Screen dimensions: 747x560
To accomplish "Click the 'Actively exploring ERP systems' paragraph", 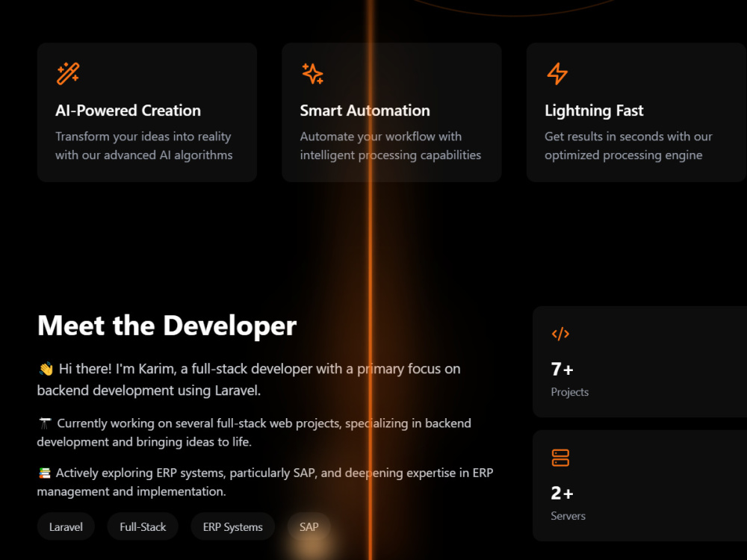I will (265, 482).
